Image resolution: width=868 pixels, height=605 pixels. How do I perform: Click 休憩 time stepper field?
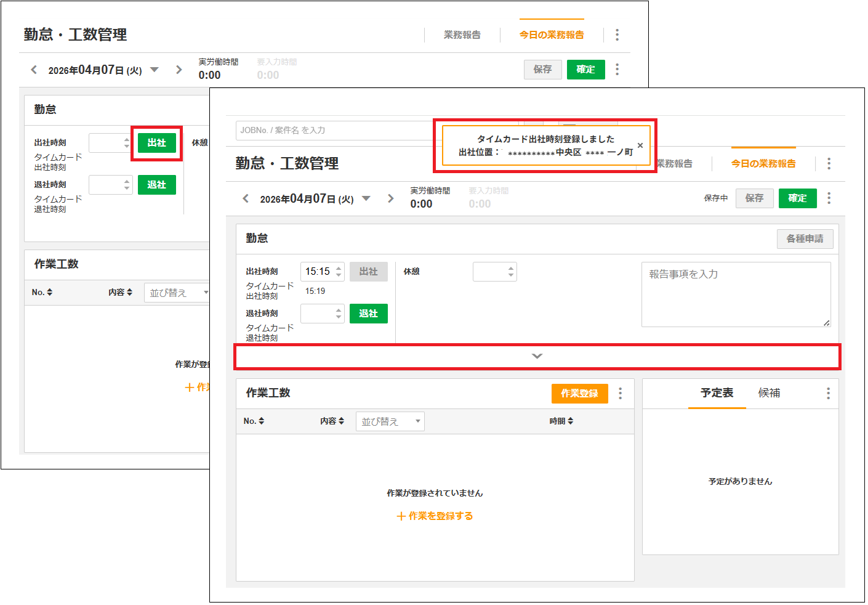pyautogui.click(x=495, y=272)
